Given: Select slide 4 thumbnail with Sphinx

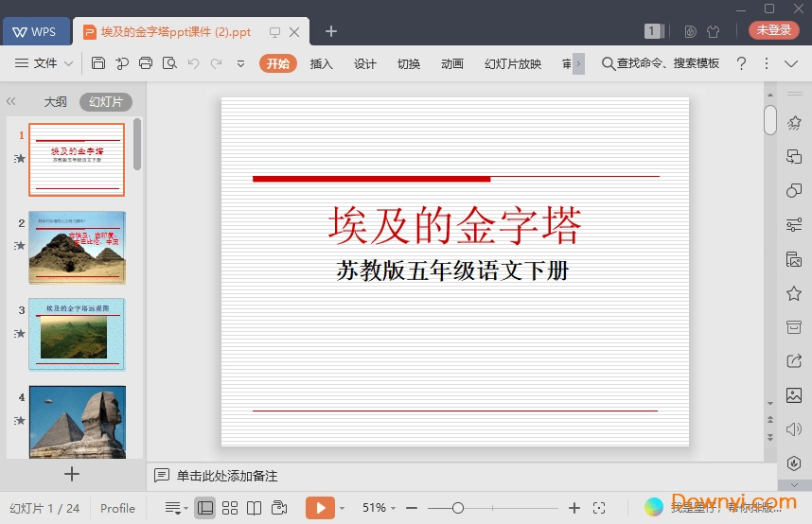Looking at the screenshot, I should (78, 422).
